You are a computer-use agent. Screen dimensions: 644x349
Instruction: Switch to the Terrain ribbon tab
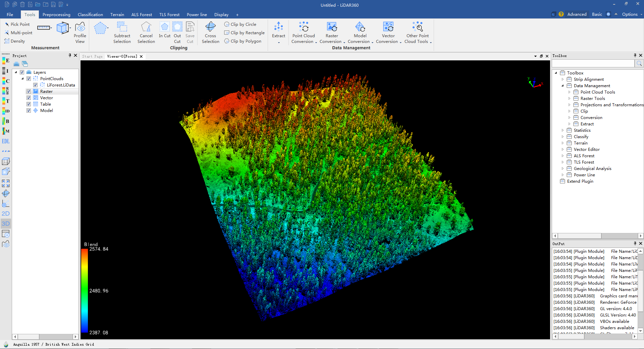[117, 14]
